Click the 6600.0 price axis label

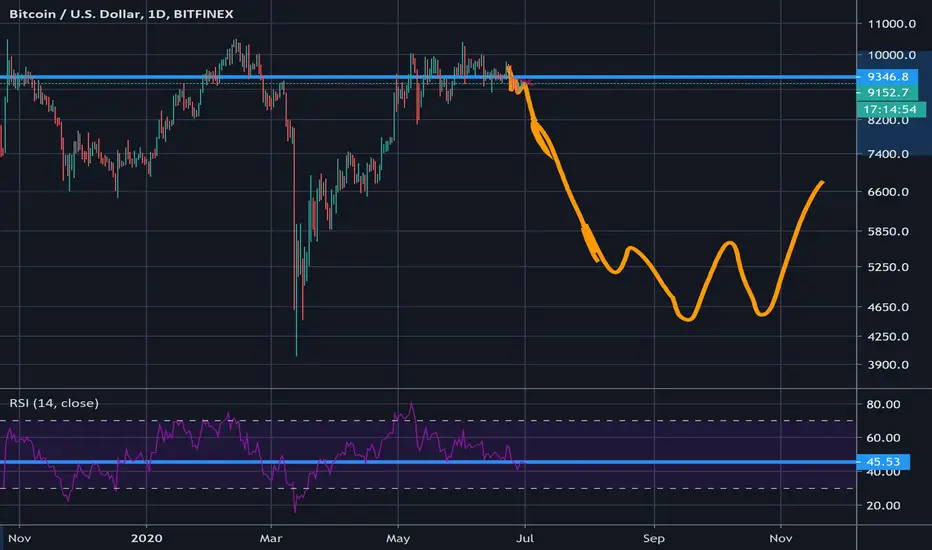888,191
